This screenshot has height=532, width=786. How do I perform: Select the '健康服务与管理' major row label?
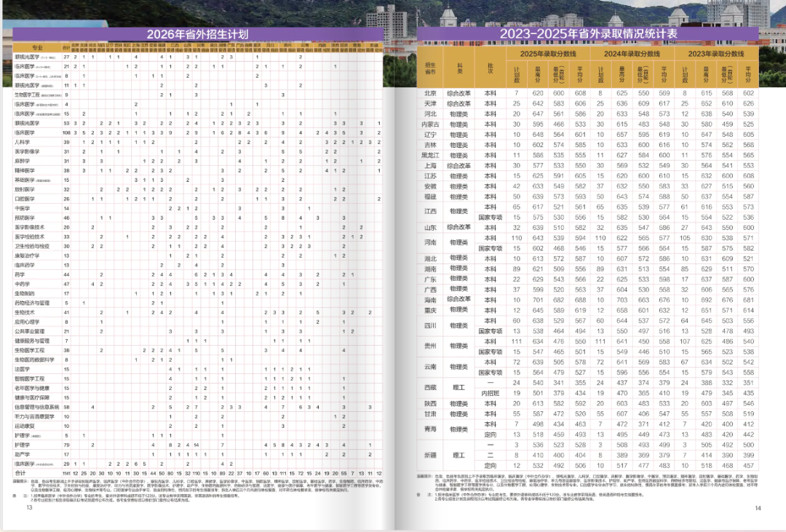click(x=32, y=341)
